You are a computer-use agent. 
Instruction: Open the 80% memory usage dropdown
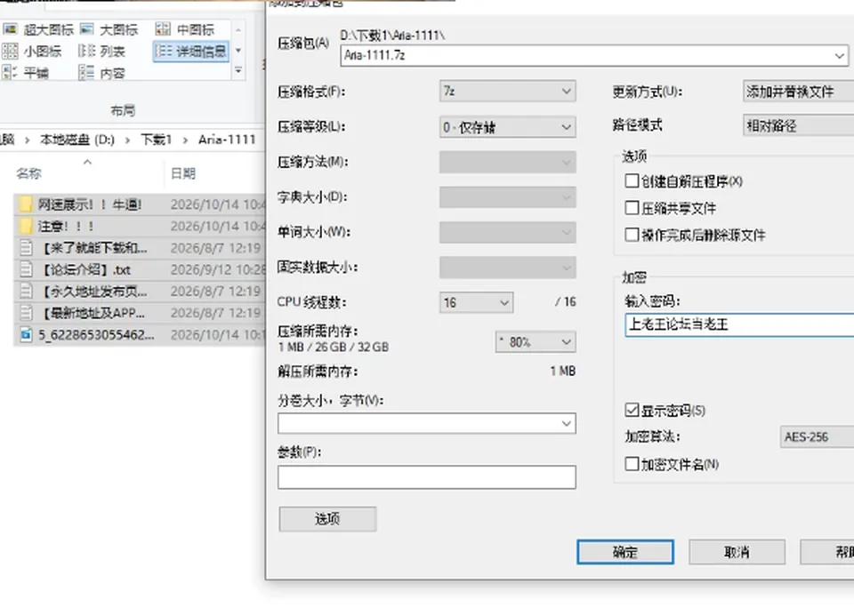tap(536, 341)
